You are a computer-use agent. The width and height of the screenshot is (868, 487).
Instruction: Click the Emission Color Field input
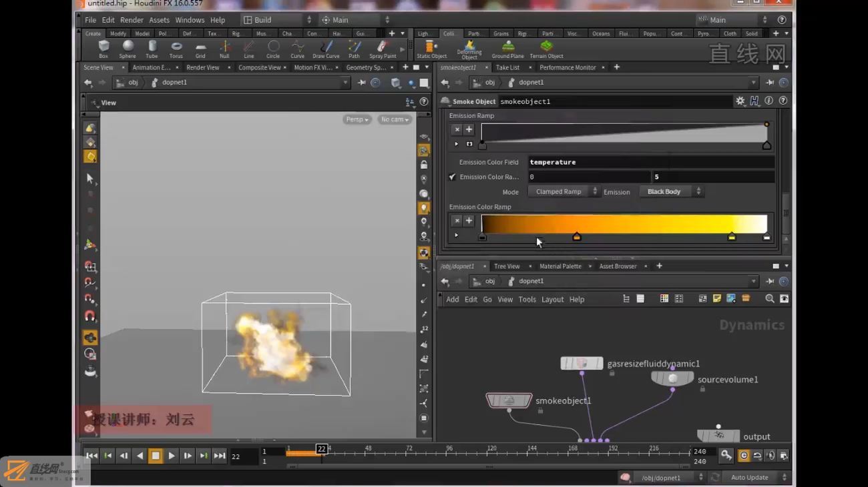(651, 162)
